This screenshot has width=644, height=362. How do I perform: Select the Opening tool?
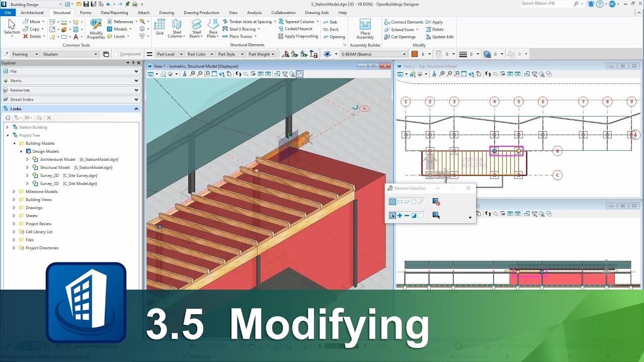click(x=334, y=37)
